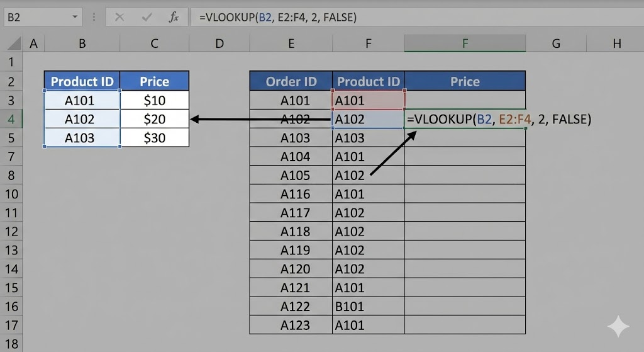644x352 pixels.
Task: Open Insert Function with the fx icon
Action: (174, 17)
